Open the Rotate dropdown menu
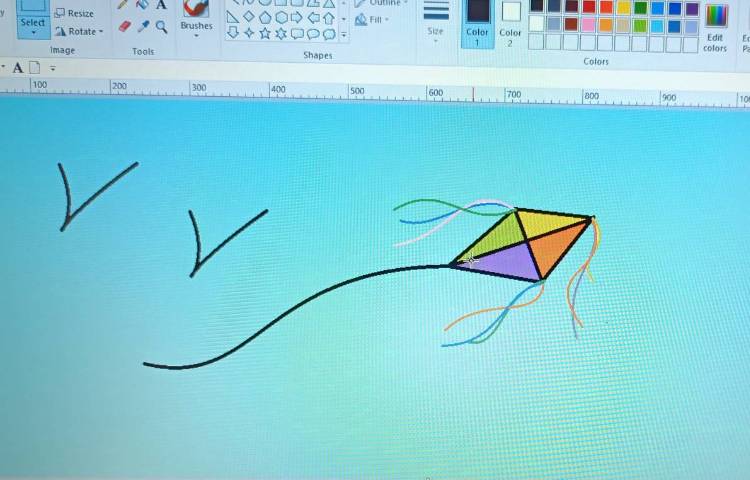This screenshot has height=480, width=750. click(x=82, y=31)
